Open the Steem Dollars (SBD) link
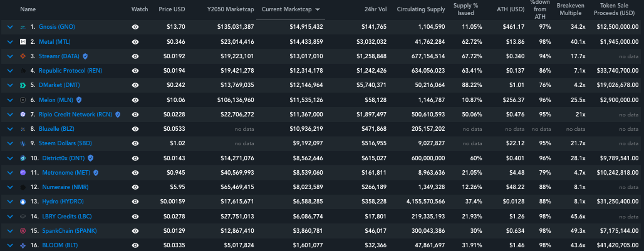Image resolution: width=644 pixels, height=251 pixels. (65, 143)
